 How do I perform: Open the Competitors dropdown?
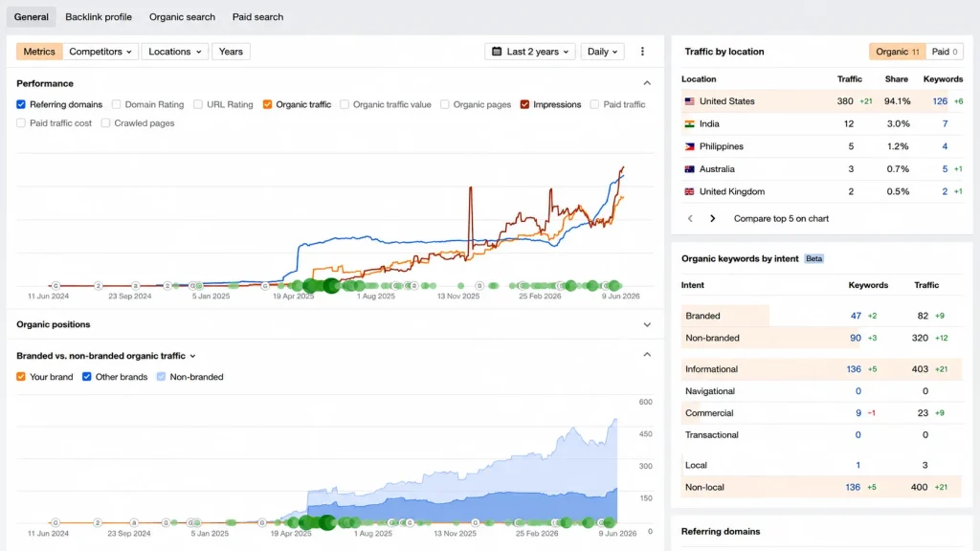pyautogui.click(x=100, y=52)
